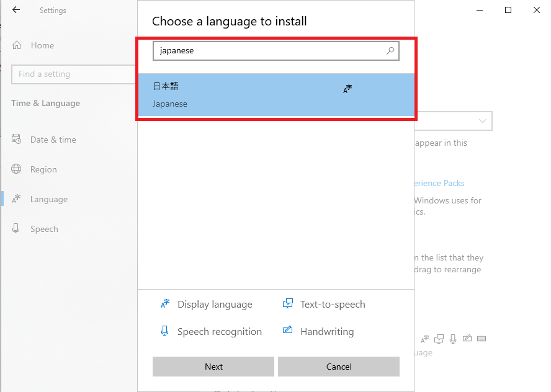Screen dimensions: 551x392
Task: Click the Next button to install Japanese
Action: tap(213, 367)
